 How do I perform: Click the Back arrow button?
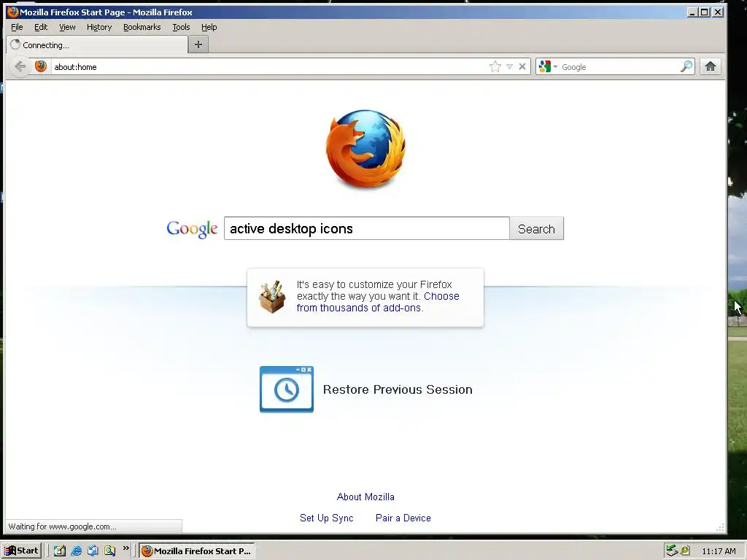pyautogui.click(x=20, y=66)
